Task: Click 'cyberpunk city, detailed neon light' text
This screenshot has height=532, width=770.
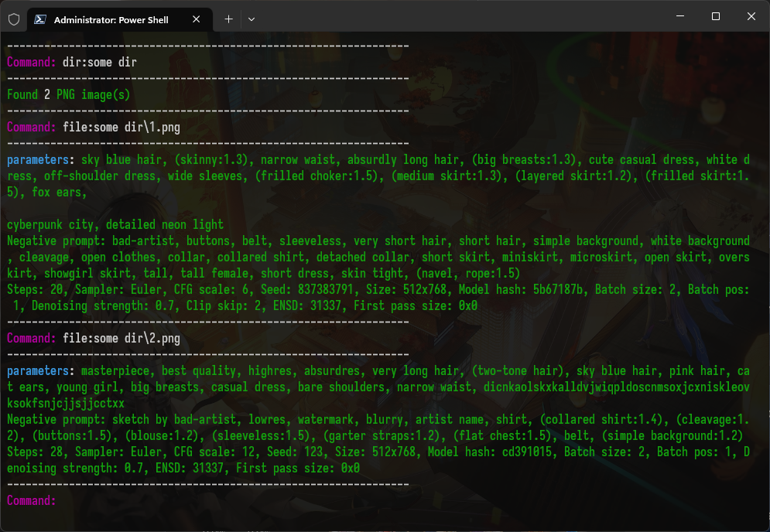Action: [x=115, y=225]
